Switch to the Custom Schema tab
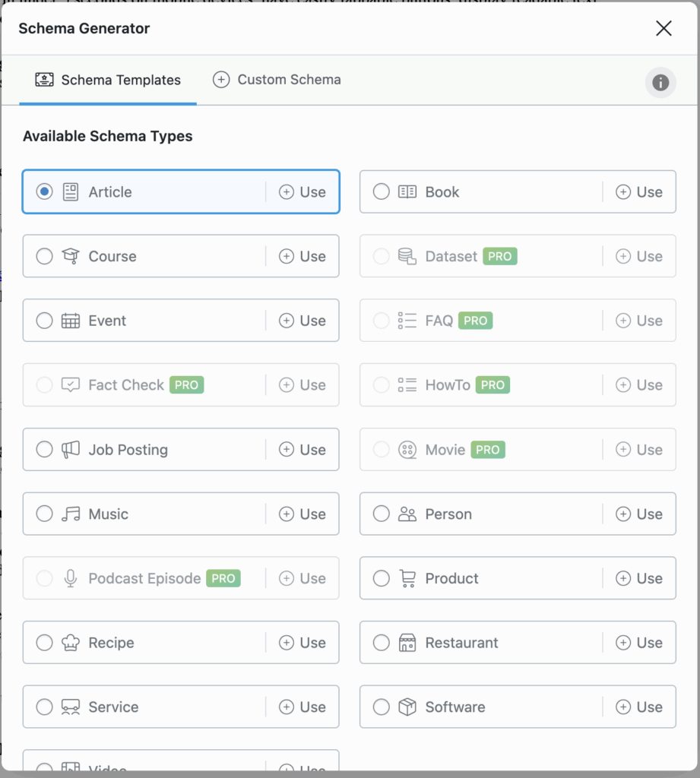The image size is (700, 778). [277, 80]
